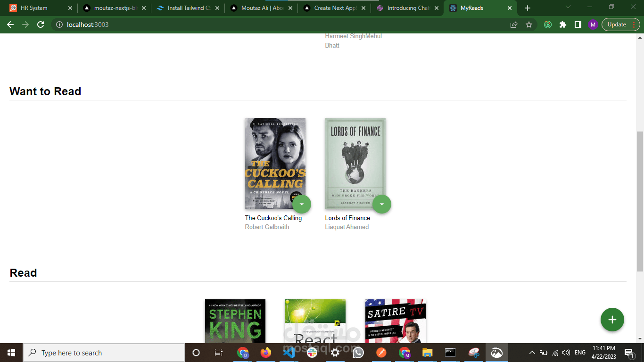Open Snipping Tool from taskbar
The image size is (644, 362).
click(x=474, y=353)
